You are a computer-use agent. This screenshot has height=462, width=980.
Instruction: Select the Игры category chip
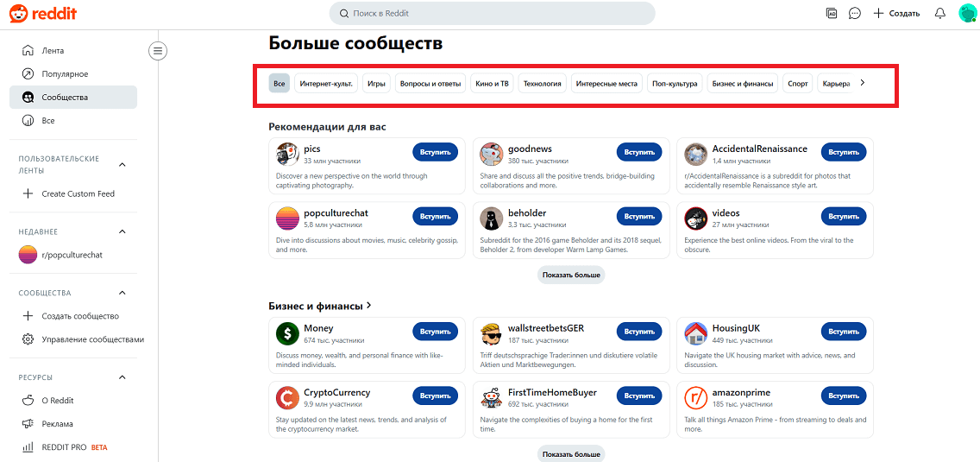pyautogui.click(x=376, y=83)
